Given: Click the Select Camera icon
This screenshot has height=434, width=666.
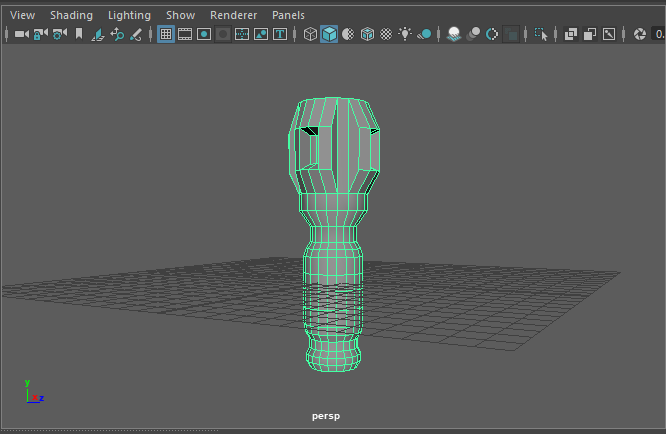Looking at the screenshot, I should click(x=22, y=34).
